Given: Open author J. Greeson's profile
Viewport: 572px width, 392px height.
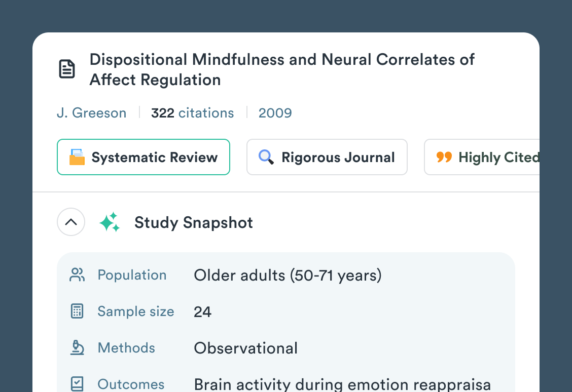Looking at the screenshot, I should tap(92, 113).
